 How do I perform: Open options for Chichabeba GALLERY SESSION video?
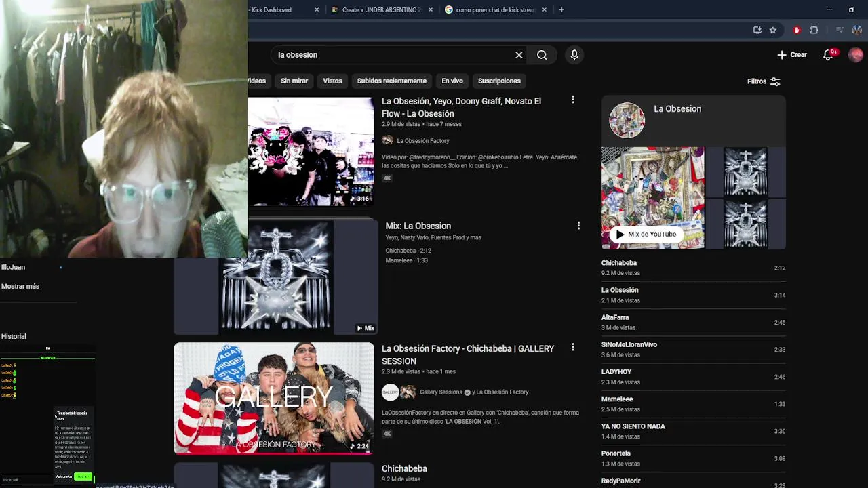tap(573, 347)
